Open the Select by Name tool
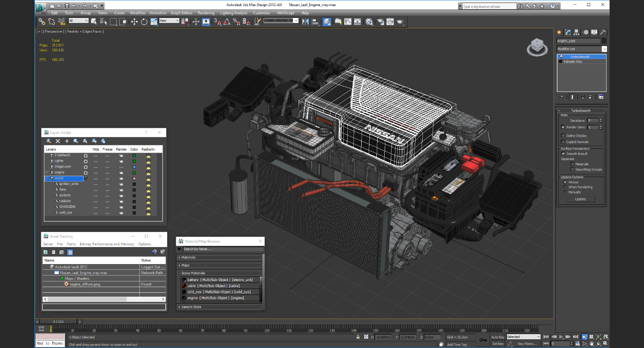 point(103,21)
